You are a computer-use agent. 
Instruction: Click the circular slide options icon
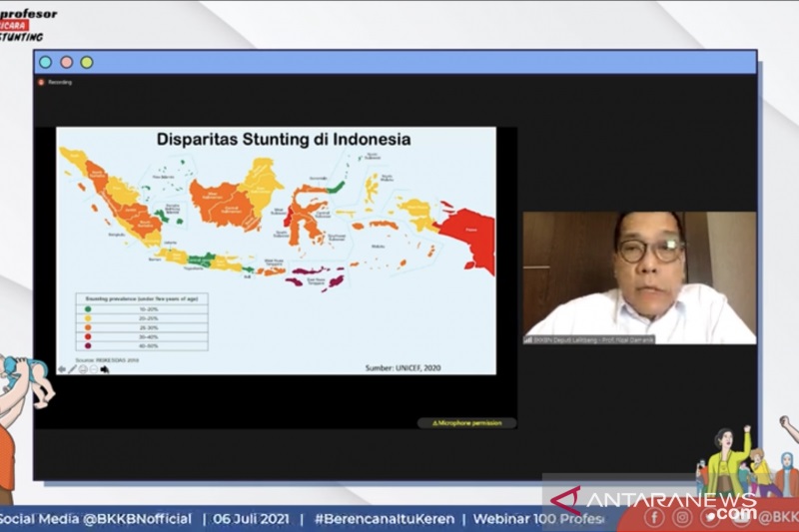tap(83, 368)
